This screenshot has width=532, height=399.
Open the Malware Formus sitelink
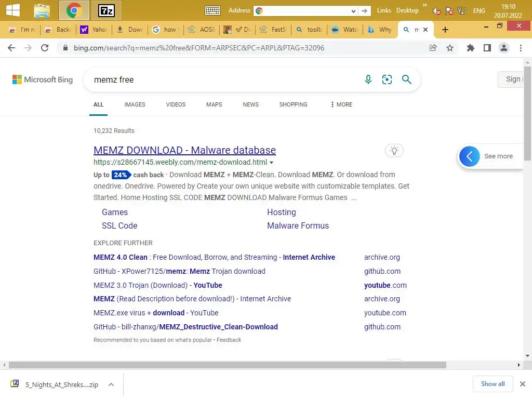(298, 225)
